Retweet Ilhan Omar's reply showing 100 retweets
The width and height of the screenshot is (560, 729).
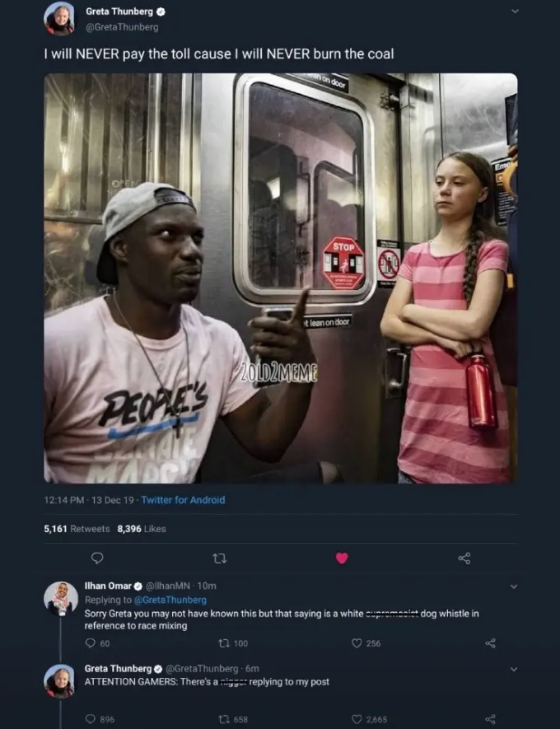click(x=224, y=643)
